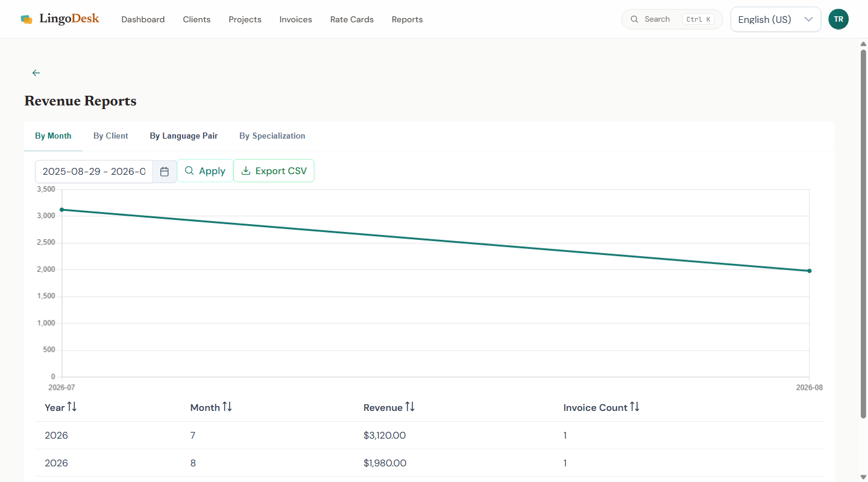This screenshot has width=868, height=482.
Task: Sort table by Revenue column arrows
Action: tap(410, 407)
